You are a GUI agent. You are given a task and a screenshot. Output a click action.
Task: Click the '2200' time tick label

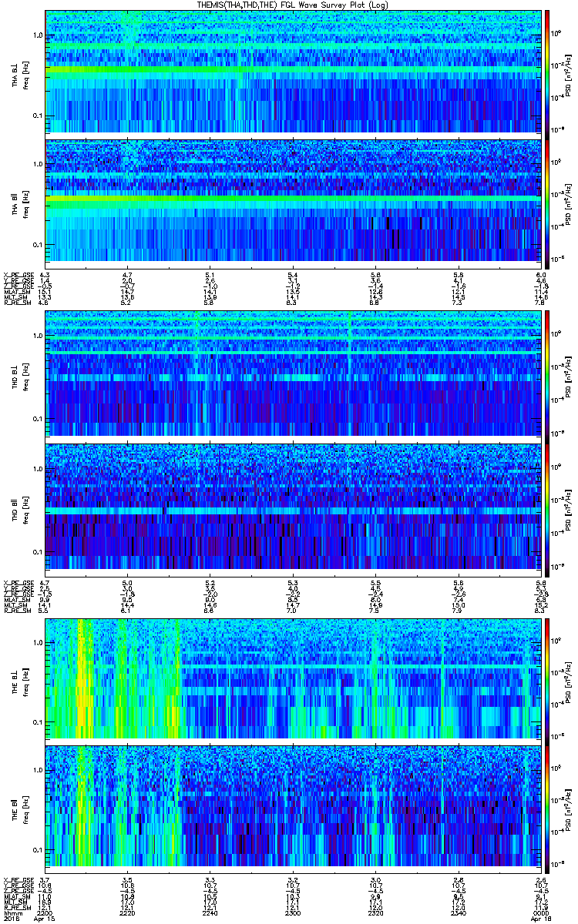click(45, 912)
